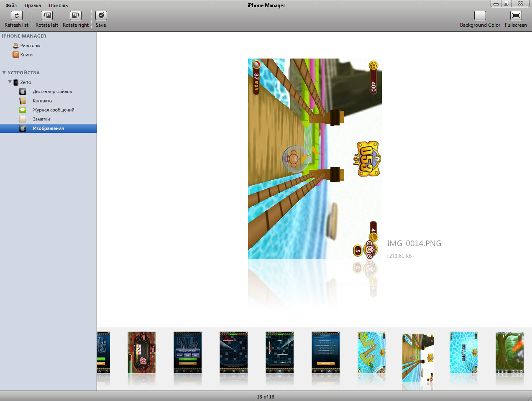Open Журнал сообщений item
Image resolution: width=532 pixels, height=401 pixels.
coord(54,110)
